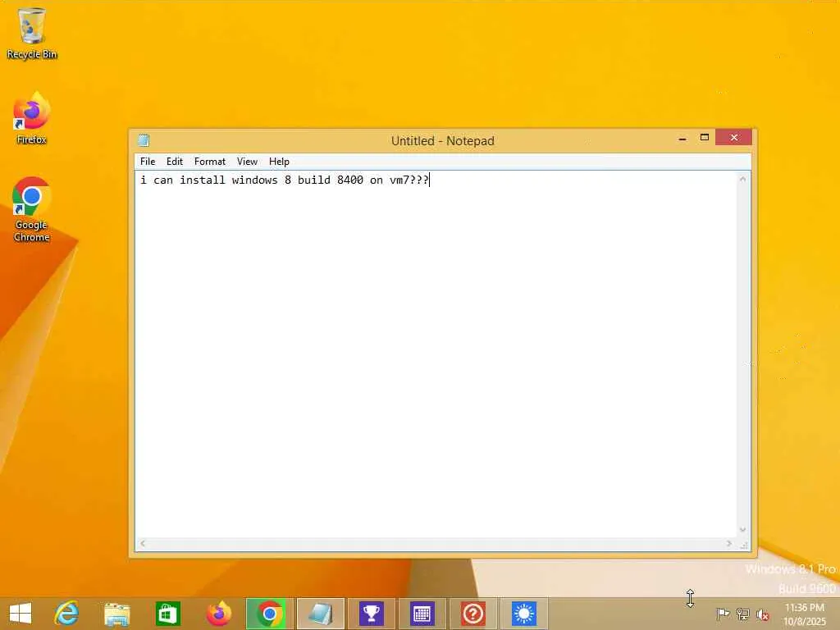Click the vertical scrollbar down arrow
Image resolution: width=840 pixels, height=630 pixels.
pyautogui.click(x=742, y=530)
